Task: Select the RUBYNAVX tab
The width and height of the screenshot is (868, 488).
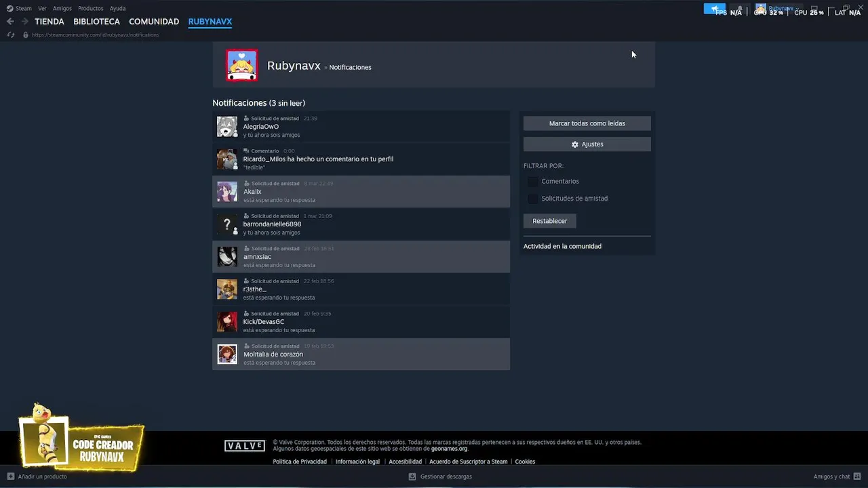Action: coord(210,22)
